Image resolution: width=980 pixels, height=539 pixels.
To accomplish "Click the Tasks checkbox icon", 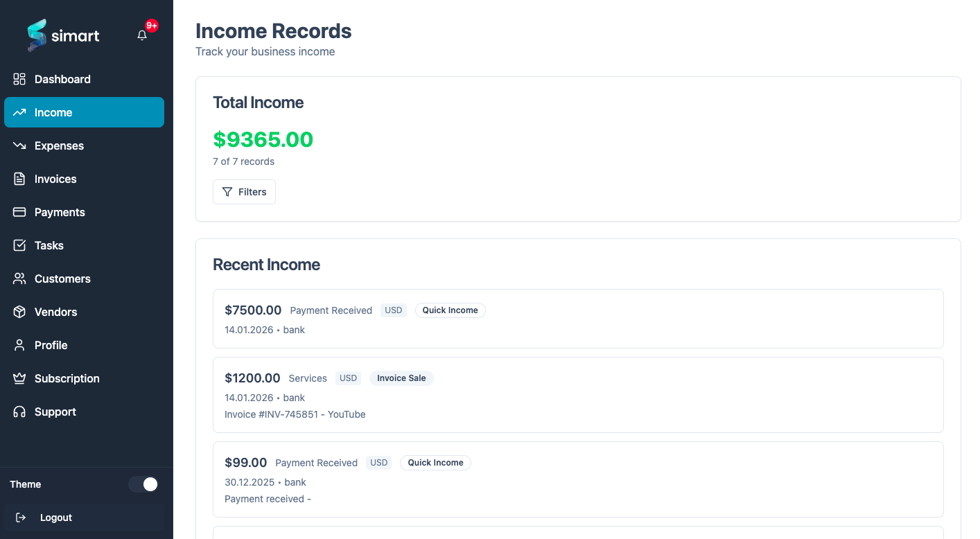I will (19, 245).
